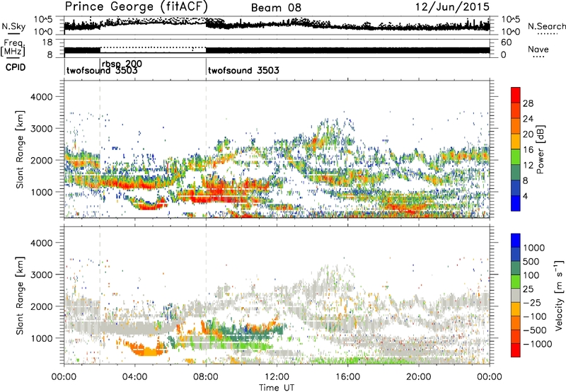Click the date "12/Jun/2015"
566x392 pixels.
(452, 6)
